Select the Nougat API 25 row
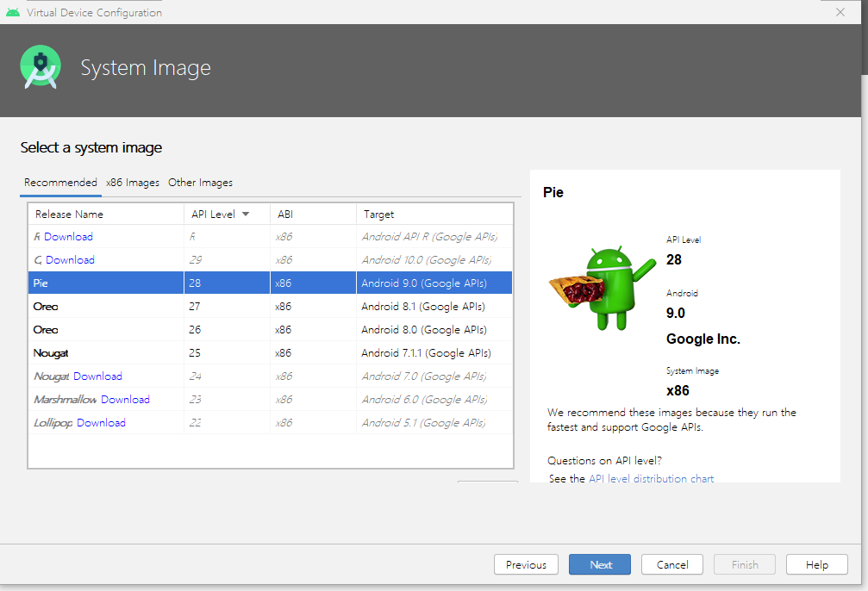The height and width of the screenshot is (591, 868). click(270, 352)
